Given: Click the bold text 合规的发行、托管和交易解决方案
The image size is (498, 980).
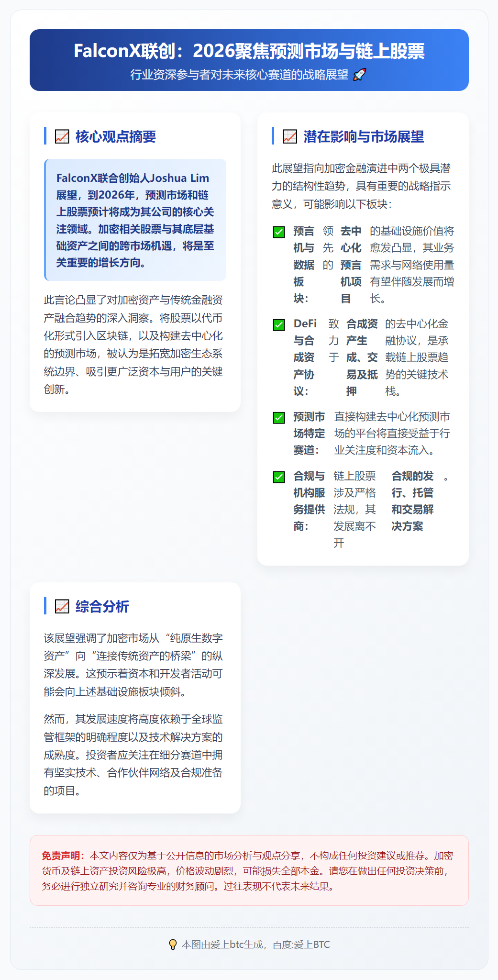Looking at the screenshot, I should click(412, 501).
